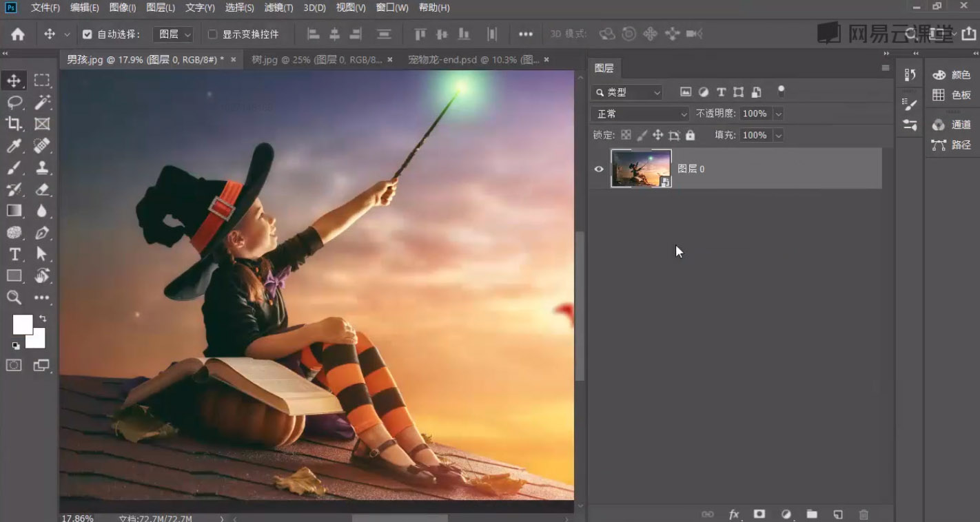Viewport: 980px width, 522px height.
Task: Create a new layer group
Action: (x=812, y=514)
